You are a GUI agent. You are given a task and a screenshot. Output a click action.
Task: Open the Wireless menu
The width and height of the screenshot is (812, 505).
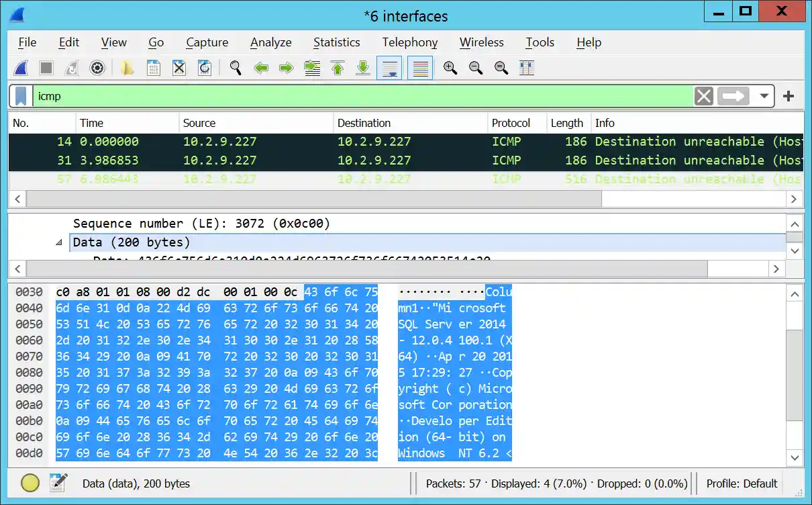pos(482,42)
